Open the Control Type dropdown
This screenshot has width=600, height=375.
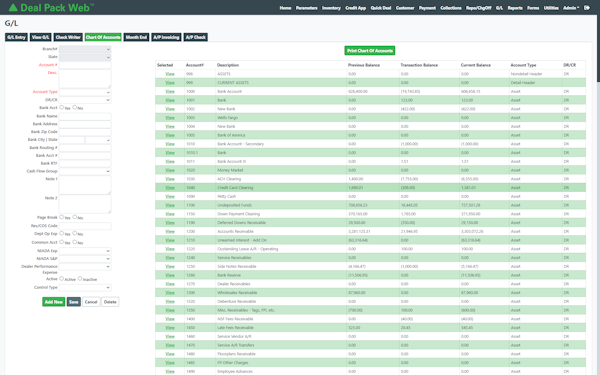(85, 287)
